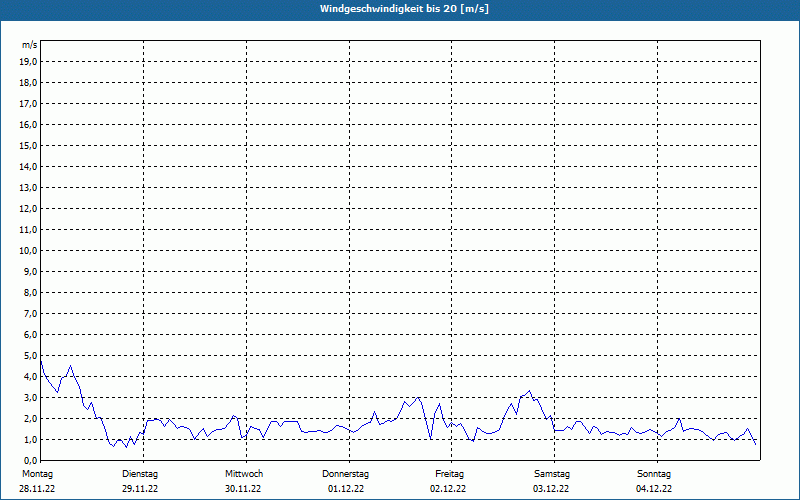Click the date 01.12.22
800x500 pixels.
point(346,489)
